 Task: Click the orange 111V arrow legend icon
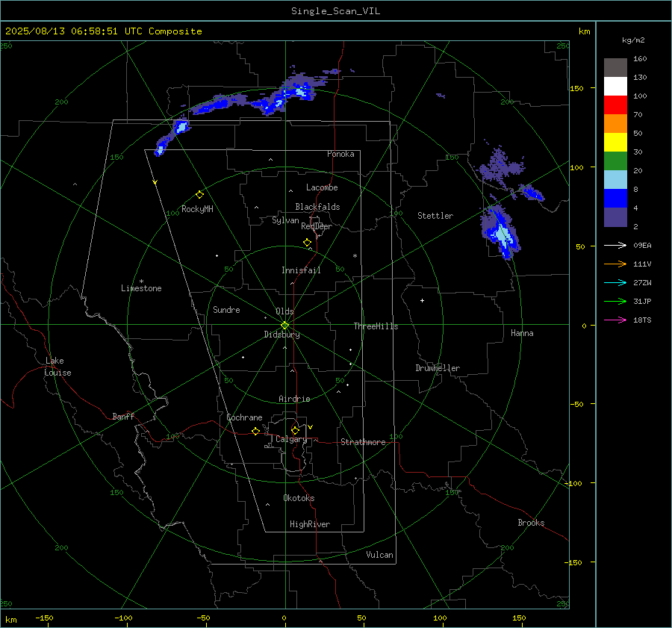615,264
